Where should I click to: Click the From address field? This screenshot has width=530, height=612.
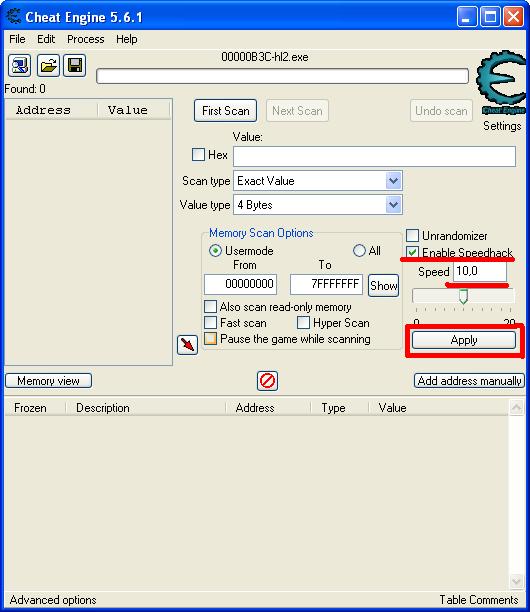click(240, 284)
